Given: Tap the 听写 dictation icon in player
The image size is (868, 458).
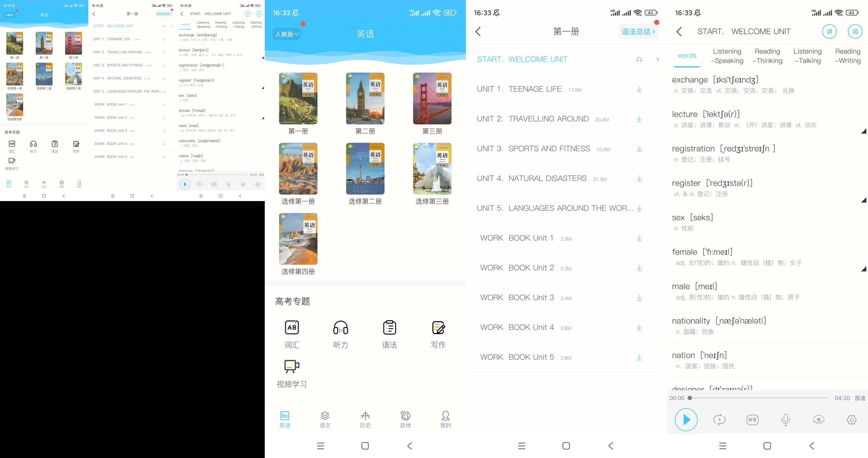Looking at the screenshot, I should 753,420.
